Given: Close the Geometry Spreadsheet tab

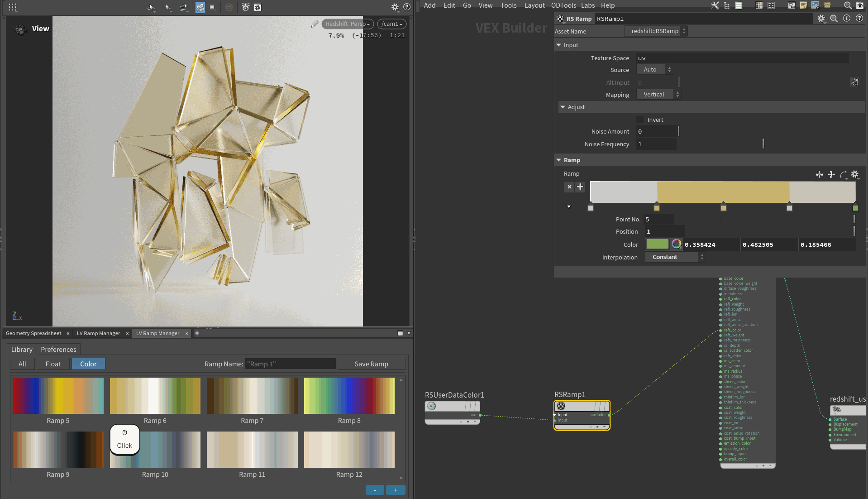Looking at the screenshot, I should pyautogui.click(x=68, y=333).
